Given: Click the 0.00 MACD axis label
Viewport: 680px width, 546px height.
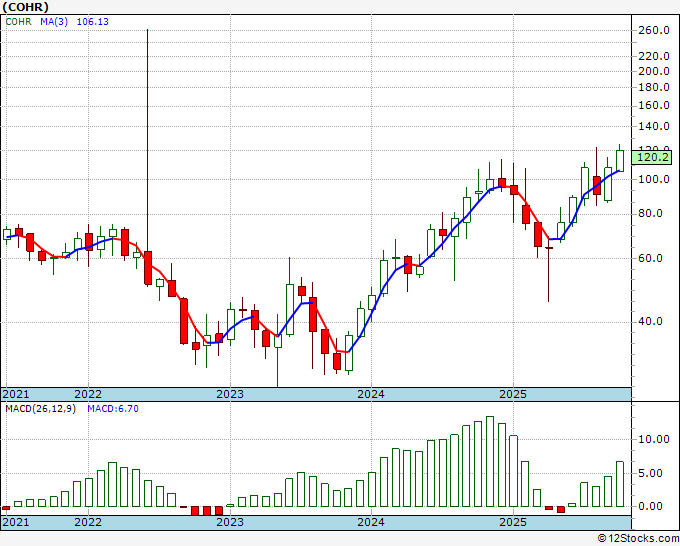Looking at the screenshot, I should (651, 506).
